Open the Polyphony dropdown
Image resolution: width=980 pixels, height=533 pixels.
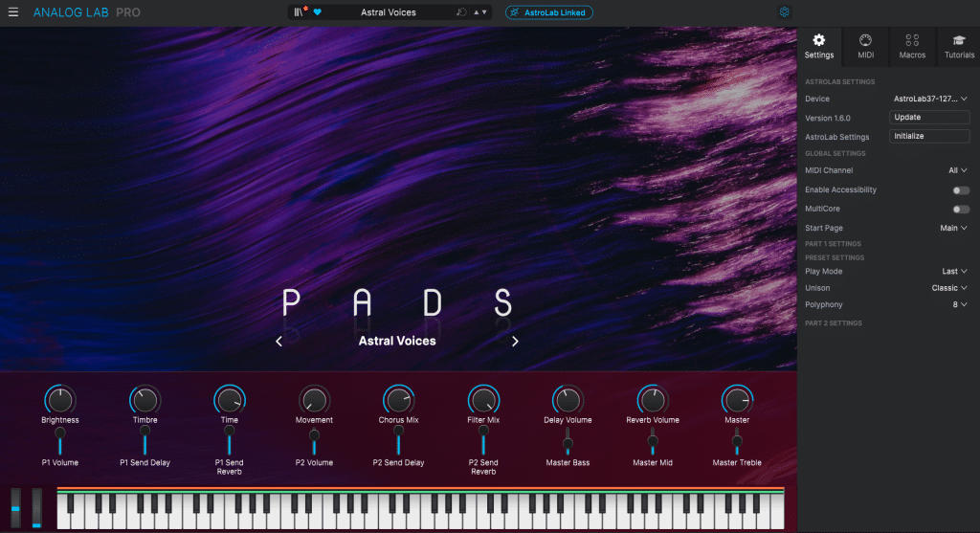click(959, 304)
